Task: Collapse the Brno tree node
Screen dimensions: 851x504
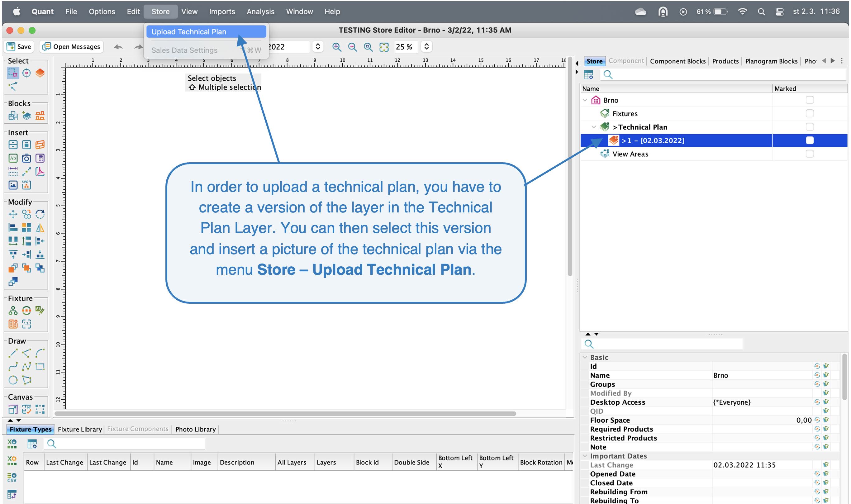Action: 585,100
